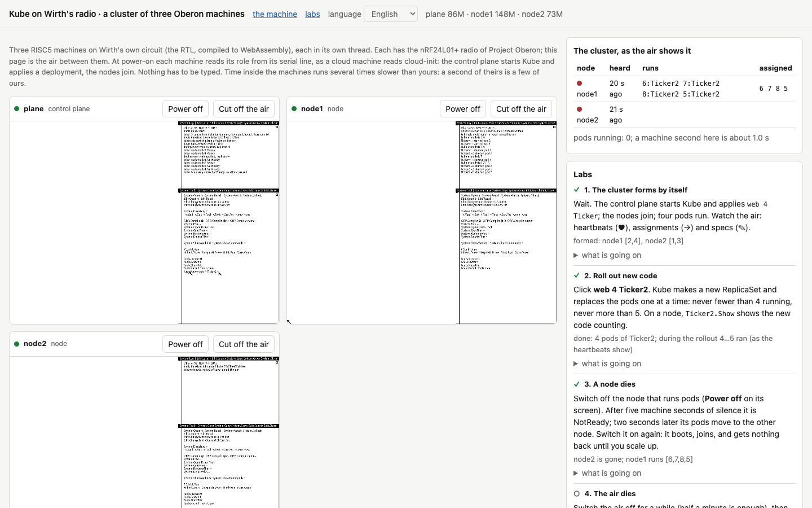The image size is (812, 508).
Task: Click "The cluster, as the air shows it" heading
Action: pos(632,51)
